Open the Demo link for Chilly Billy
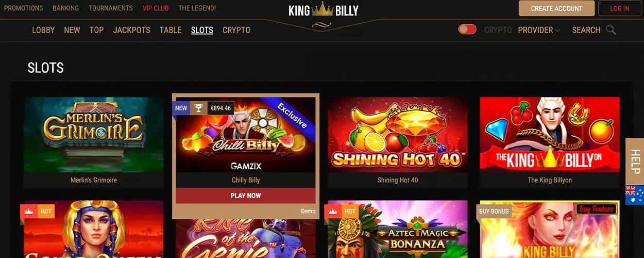The width and height of the screenshot is (644, 258). pos(308,212)
